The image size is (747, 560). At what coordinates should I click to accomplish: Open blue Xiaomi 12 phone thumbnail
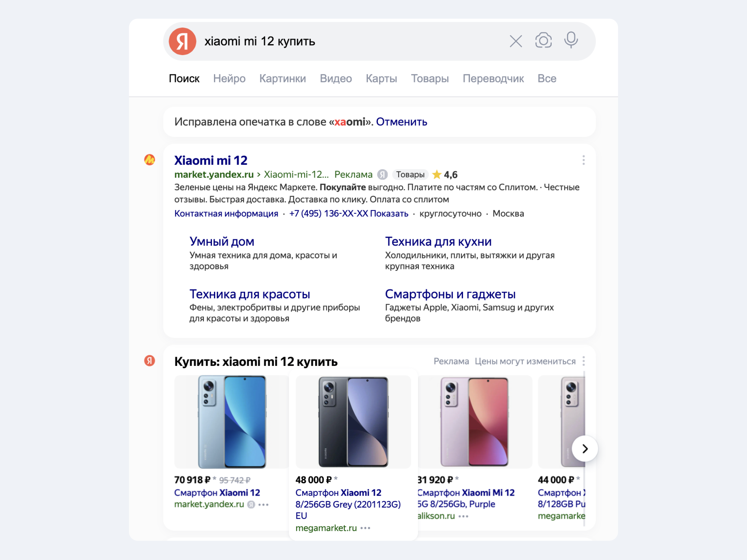[232, 422]
